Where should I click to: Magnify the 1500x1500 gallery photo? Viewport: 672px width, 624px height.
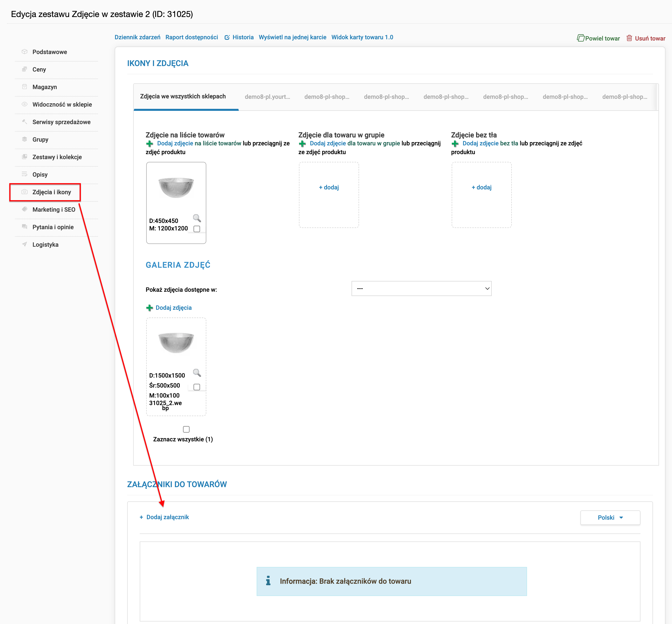[197, 373]
